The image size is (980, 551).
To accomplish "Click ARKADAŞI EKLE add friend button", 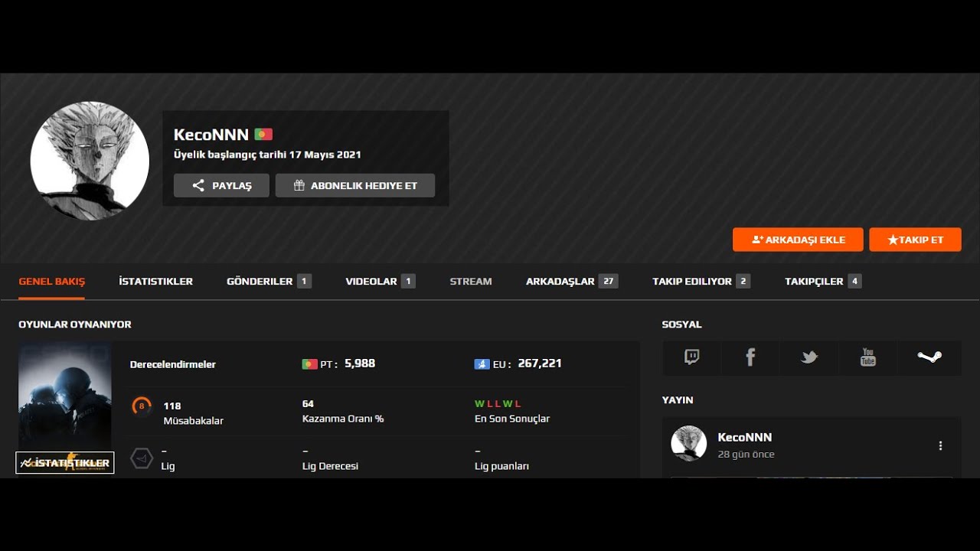I will coord(798,240).
